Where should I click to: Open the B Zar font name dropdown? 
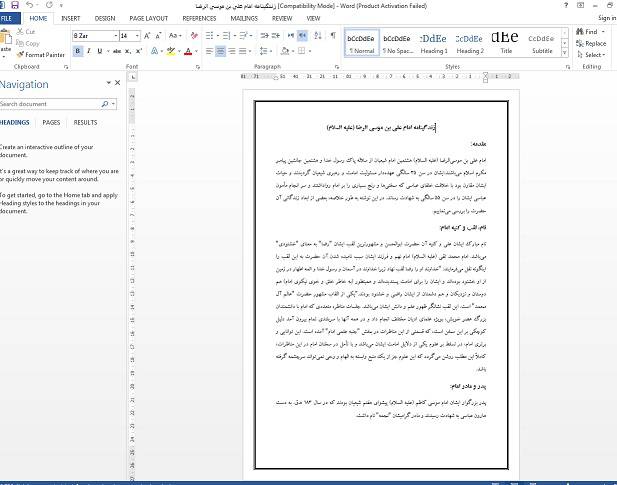point(116,36)
